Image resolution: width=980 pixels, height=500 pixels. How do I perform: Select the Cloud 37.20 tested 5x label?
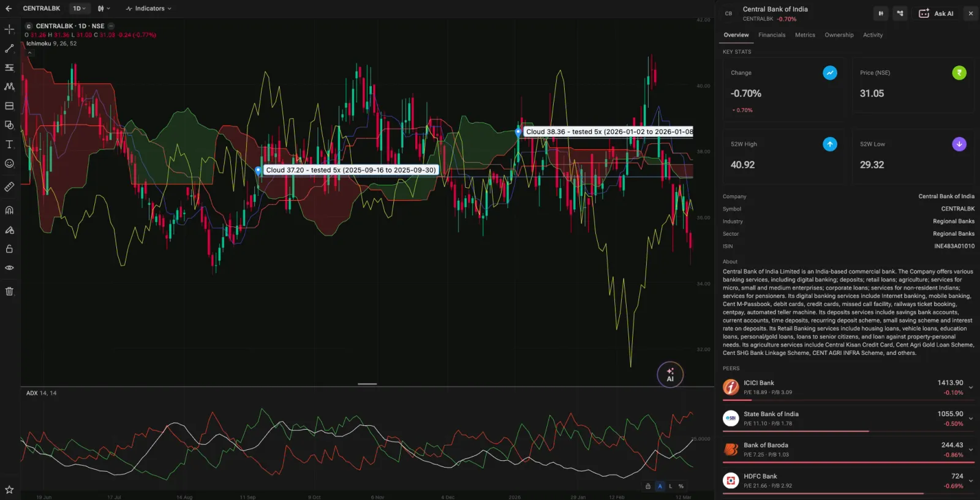pos(351,170)
